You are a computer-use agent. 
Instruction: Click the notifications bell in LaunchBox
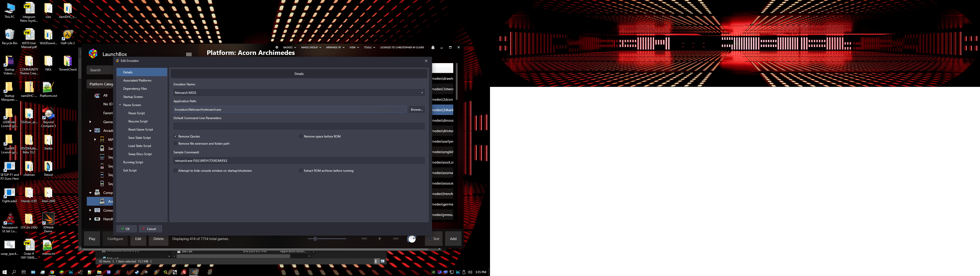tap(433, 48)
